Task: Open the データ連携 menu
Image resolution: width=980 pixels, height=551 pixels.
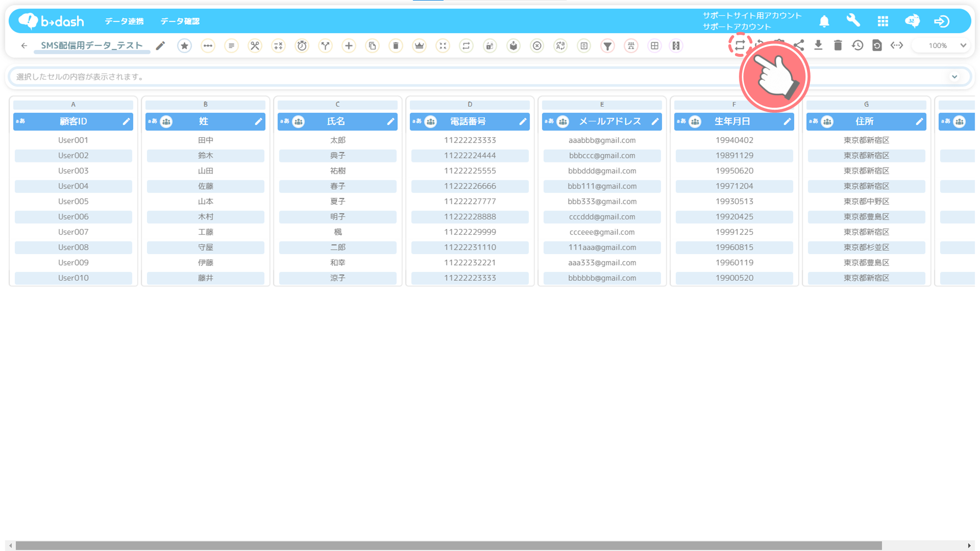Action: coord(124,21)
